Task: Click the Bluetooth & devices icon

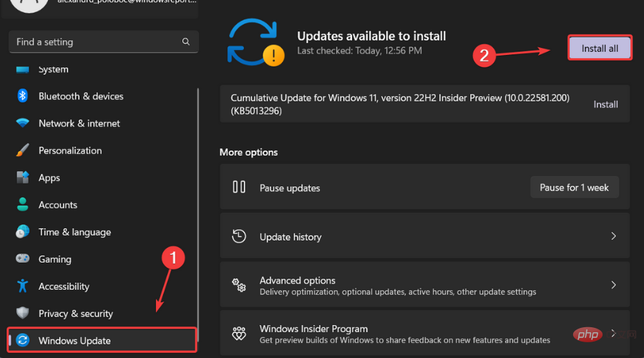Action: (x=23, y=96)
